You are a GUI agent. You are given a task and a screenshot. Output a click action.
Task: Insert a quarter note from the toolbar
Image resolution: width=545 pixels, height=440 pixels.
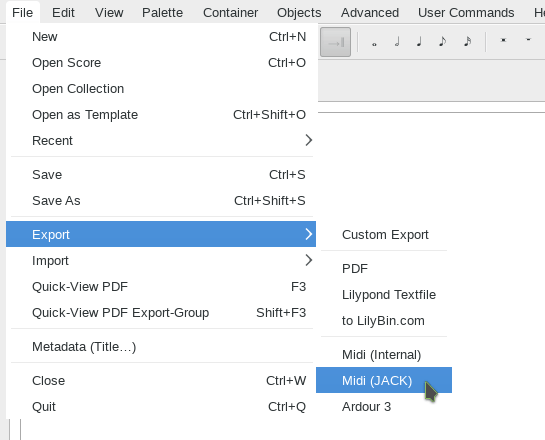(x=419, y=42)
